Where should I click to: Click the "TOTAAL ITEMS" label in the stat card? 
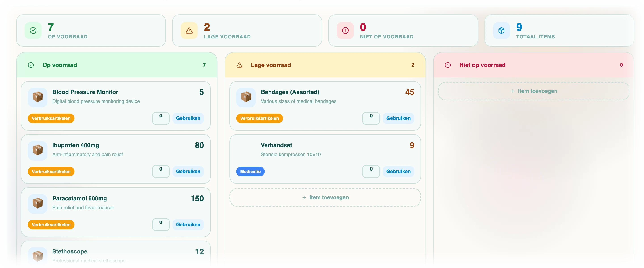pos(535,37)
